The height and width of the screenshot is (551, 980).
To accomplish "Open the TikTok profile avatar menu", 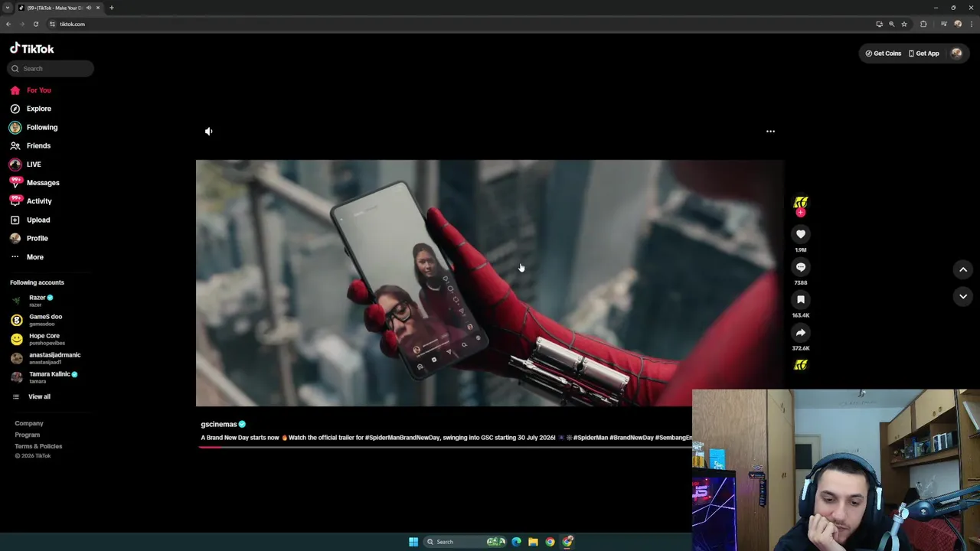I will click(x=956, y=54).
